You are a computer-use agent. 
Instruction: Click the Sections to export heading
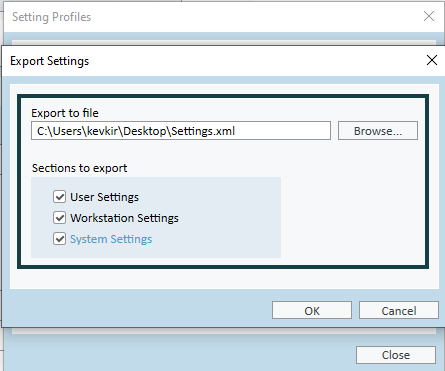(79, 168)
